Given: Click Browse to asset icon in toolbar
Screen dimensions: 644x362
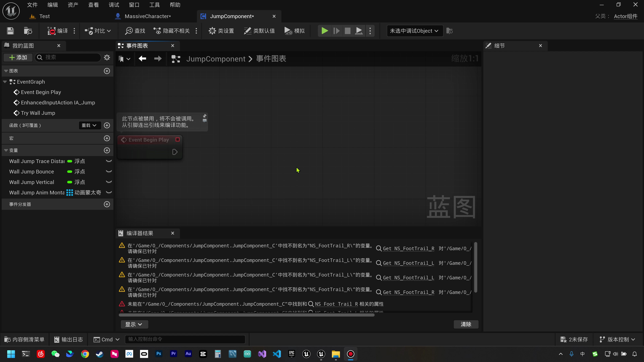Looking at the screenshot, I should tap(28, 31).
